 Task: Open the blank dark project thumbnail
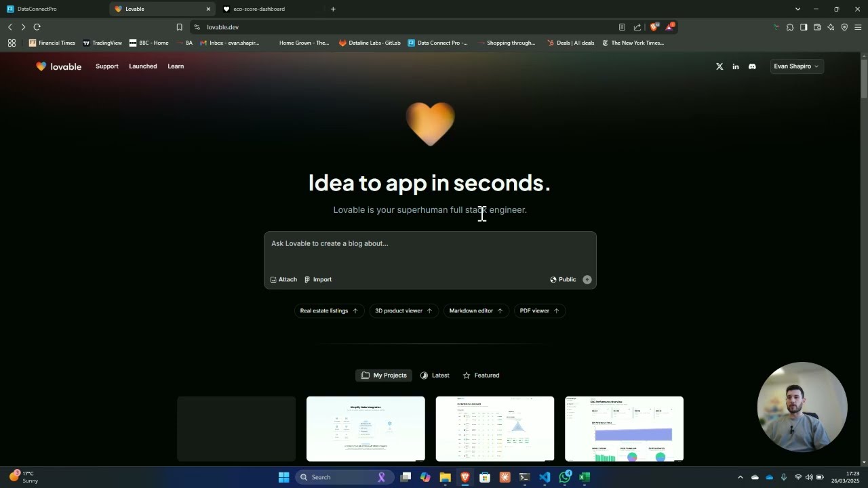[x=236, y=429]
